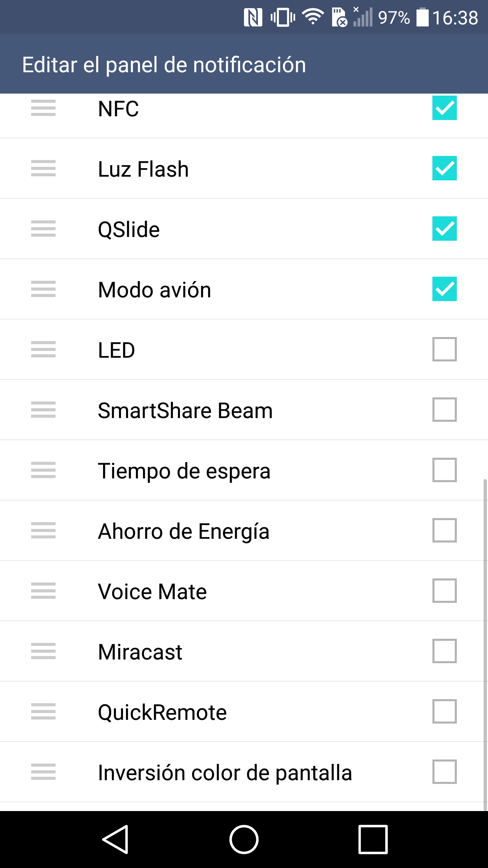488x868 pixels.
Task: Enable the LED checkbox
Action: pyautogui.click(x=444, y=350)
